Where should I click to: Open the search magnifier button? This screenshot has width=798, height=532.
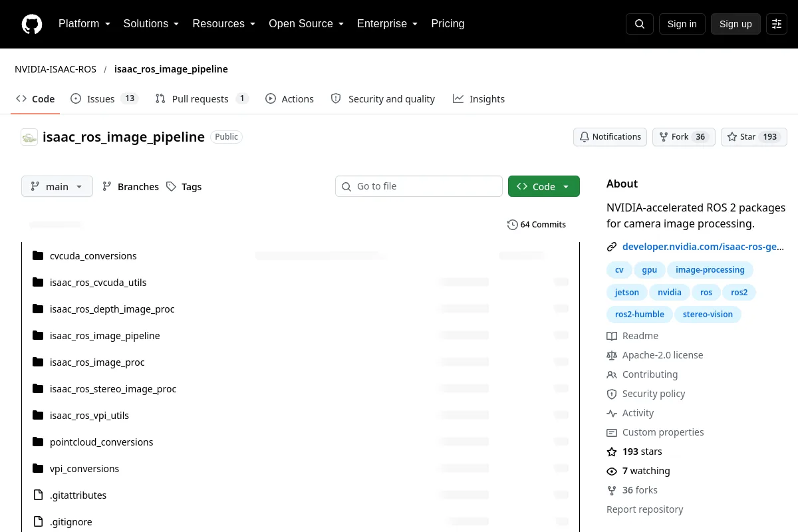tap(640, 24)
